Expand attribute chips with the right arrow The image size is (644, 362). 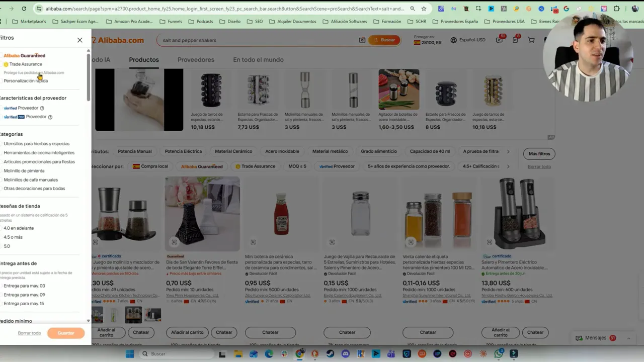click(x=508, y=151)
